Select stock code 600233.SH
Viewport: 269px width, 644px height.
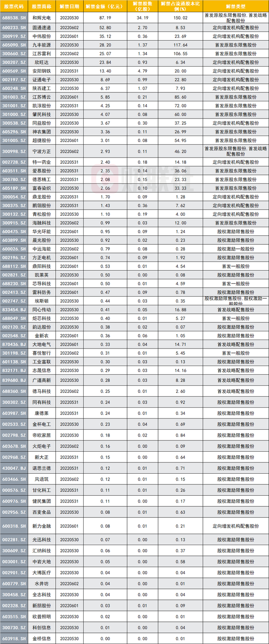14,28
